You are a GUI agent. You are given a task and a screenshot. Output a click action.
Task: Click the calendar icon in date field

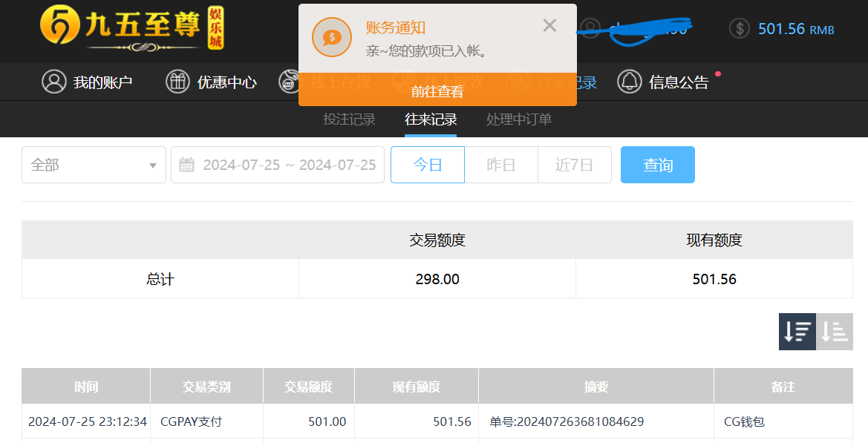click(187, 165)
